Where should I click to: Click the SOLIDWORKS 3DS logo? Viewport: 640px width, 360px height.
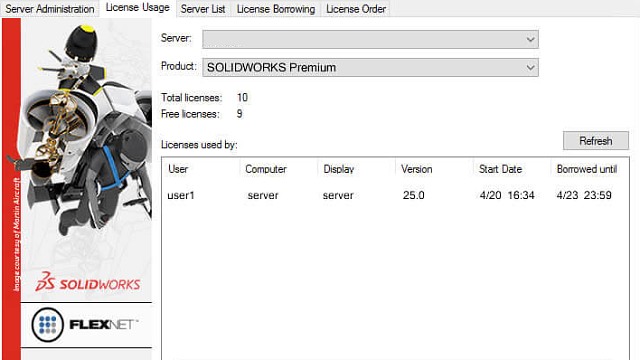tap(88, 282)
